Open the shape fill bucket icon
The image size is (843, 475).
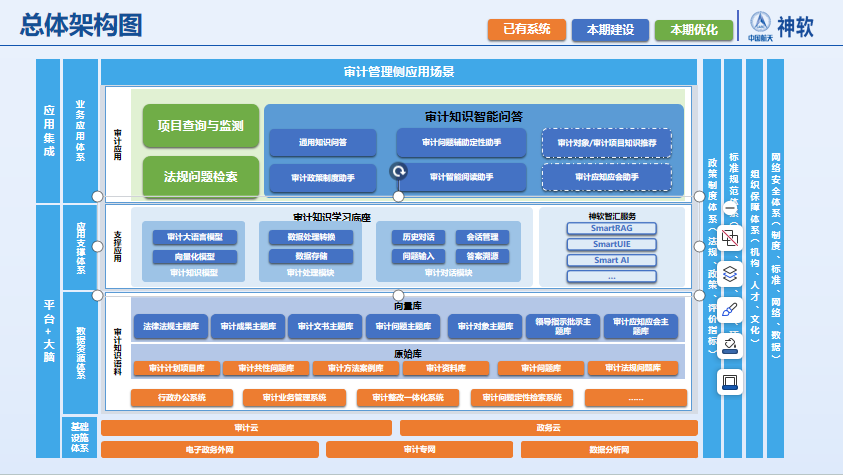click(730, 346)
